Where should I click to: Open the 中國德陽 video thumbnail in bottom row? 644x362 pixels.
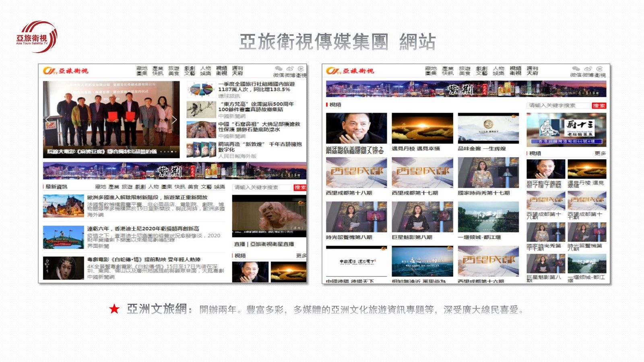click(356, 261)
